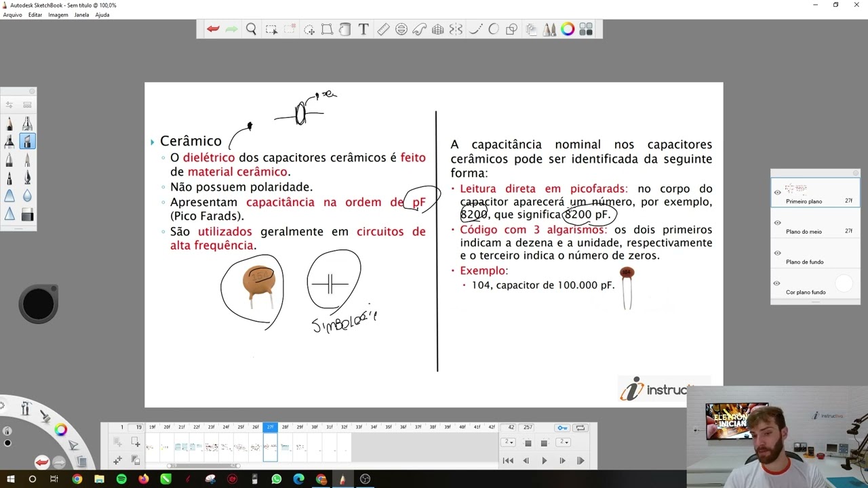
Task: Click frame 30f in the timeline
Action: [x=315, y=427]
